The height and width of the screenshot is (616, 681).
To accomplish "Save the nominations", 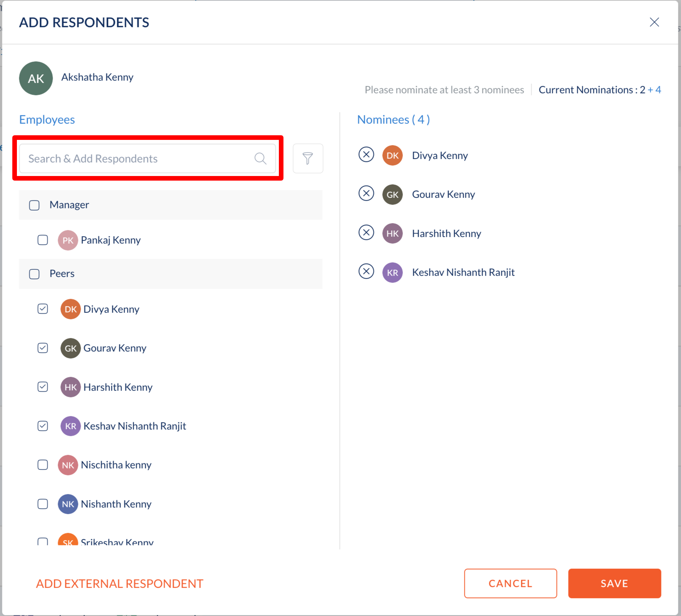I will coord(615,583).
